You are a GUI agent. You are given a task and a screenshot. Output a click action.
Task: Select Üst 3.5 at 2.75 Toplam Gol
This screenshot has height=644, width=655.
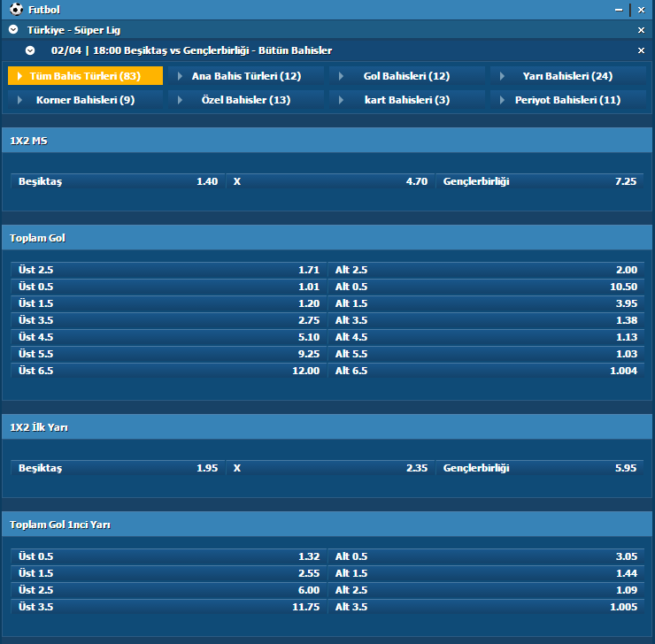(x=168, y=320)
